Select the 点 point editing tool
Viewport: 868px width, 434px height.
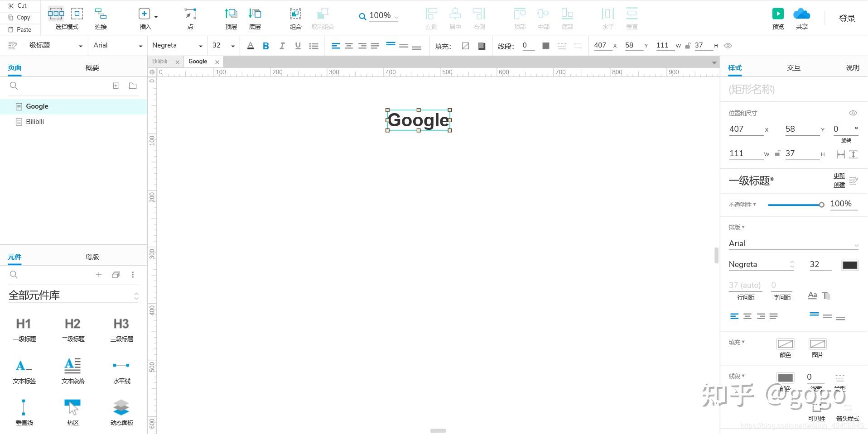[190, 14]
